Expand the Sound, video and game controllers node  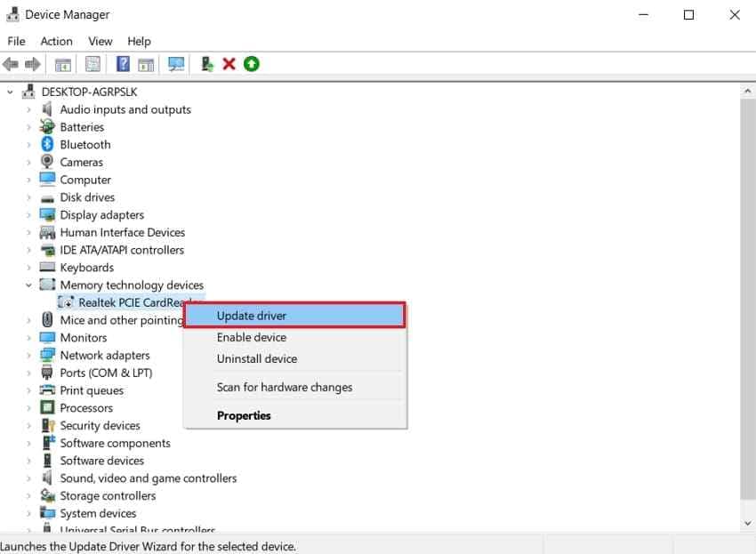(28, 478)
